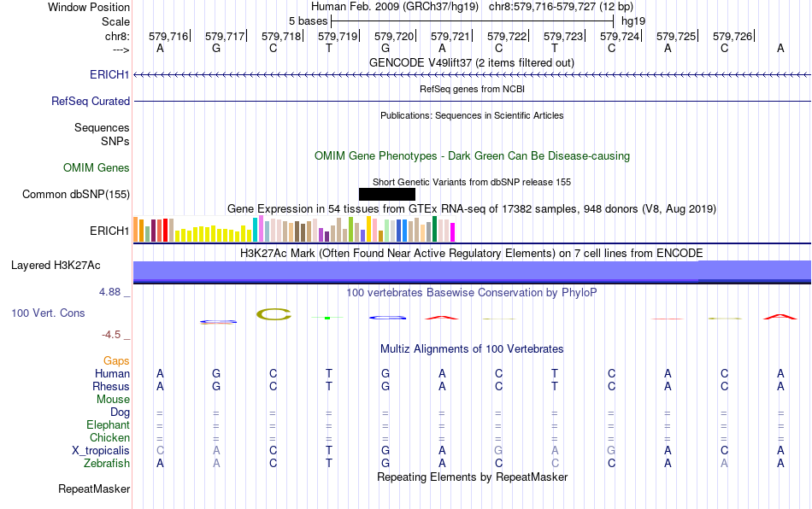Image resolution: width=812 pixels, height=509 pixels.
Task: Click 100 vertebrates Basewise Conservation title
Action: [472, 293]
